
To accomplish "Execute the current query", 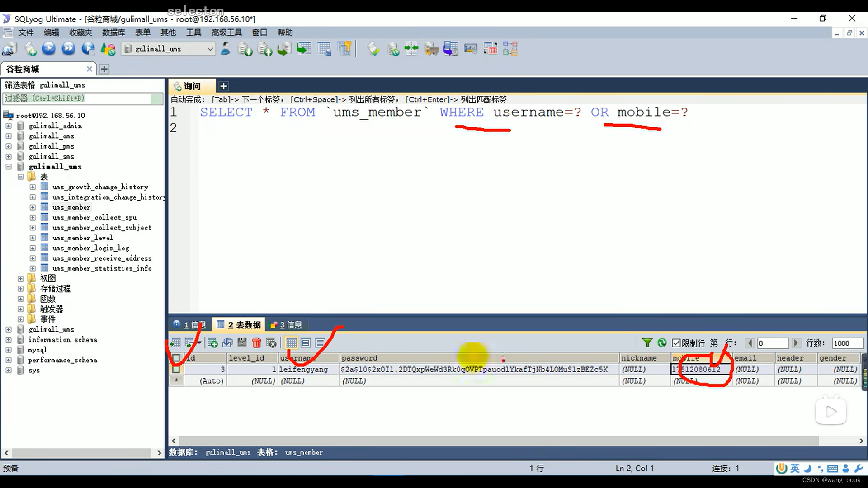I will (49, 48).
